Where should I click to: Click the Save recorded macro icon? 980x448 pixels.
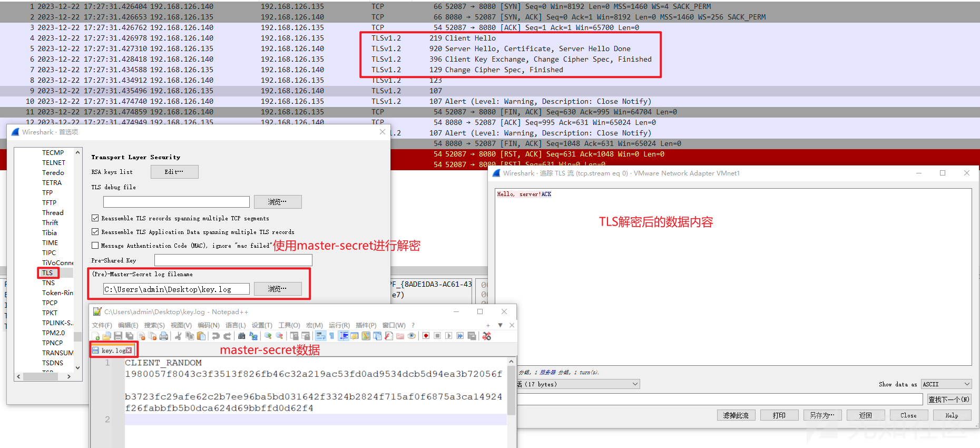(472, 336)
